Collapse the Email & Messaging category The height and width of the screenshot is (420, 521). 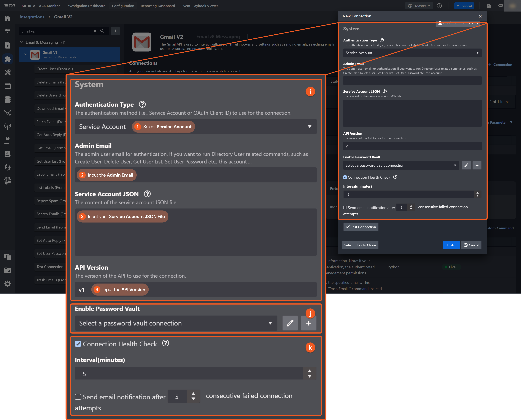(x=22, y=42)
